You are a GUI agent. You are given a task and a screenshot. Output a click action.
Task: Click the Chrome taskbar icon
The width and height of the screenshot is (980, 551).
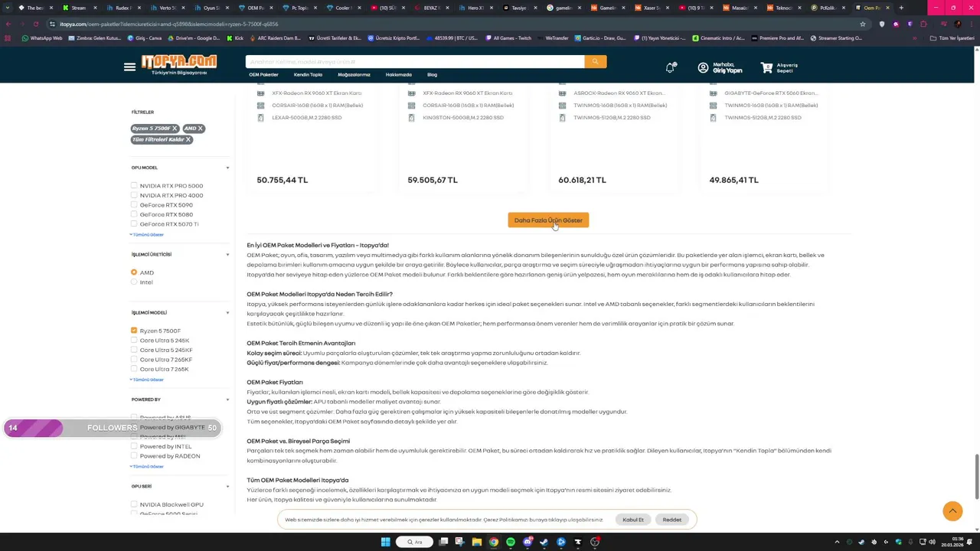tap(494, 542)
